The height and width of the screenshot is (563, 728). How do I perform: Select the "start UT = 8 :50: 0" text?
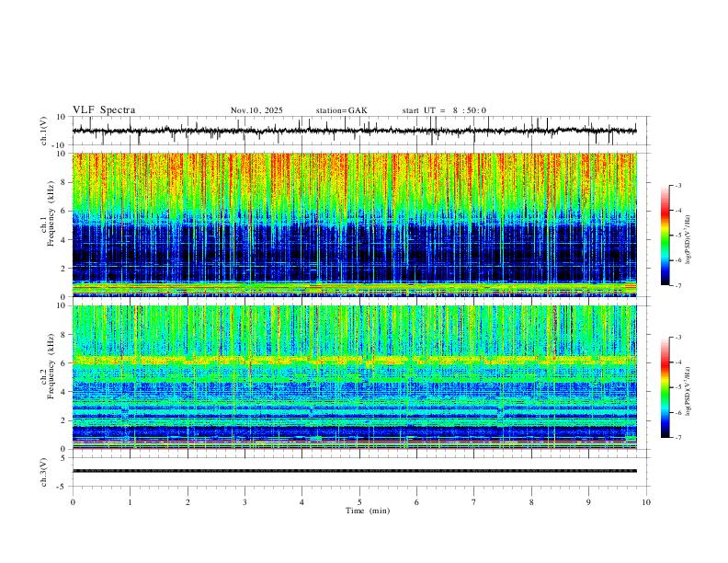(444, 110)
